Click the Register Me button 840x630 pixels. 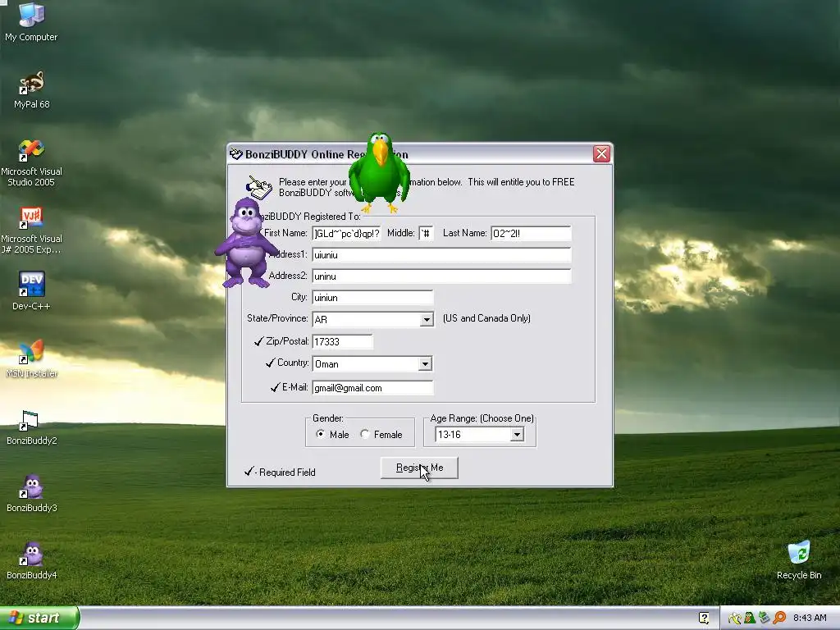419,468
